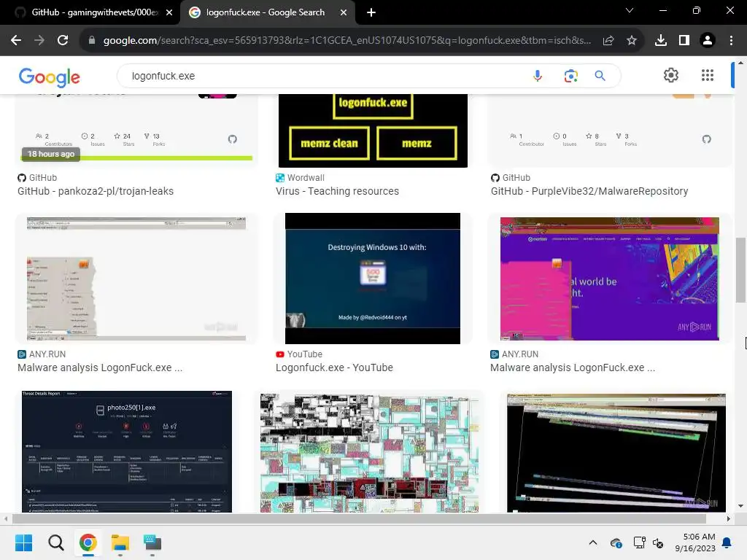This screenshot has width=747, height=560.
Task: Share this page from address bar
Action: 608,41
